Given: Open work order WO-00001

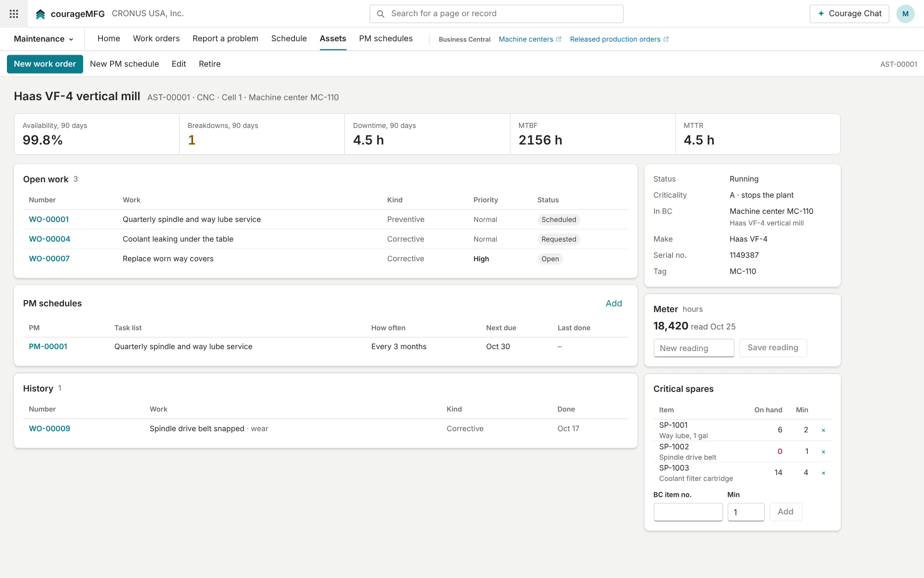Looking at the screenshot, I should point(49,219).
